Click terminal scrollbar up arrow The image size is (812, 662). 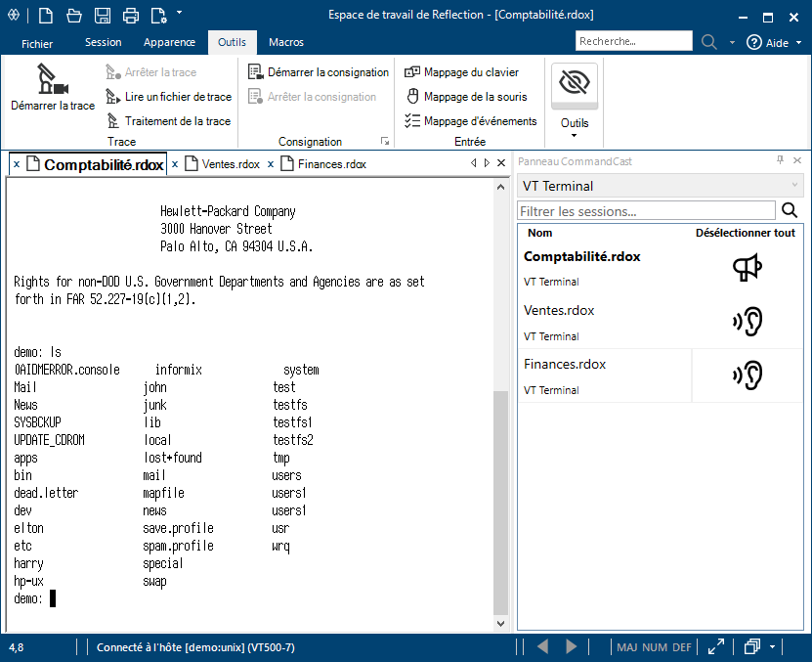pyautogui.click(x=500, y=187)
